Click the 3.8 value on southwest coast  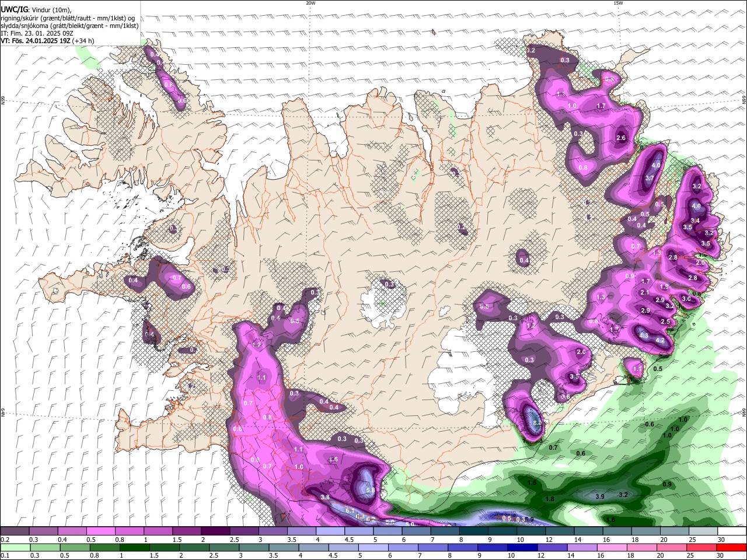click(x=326, y=497)
